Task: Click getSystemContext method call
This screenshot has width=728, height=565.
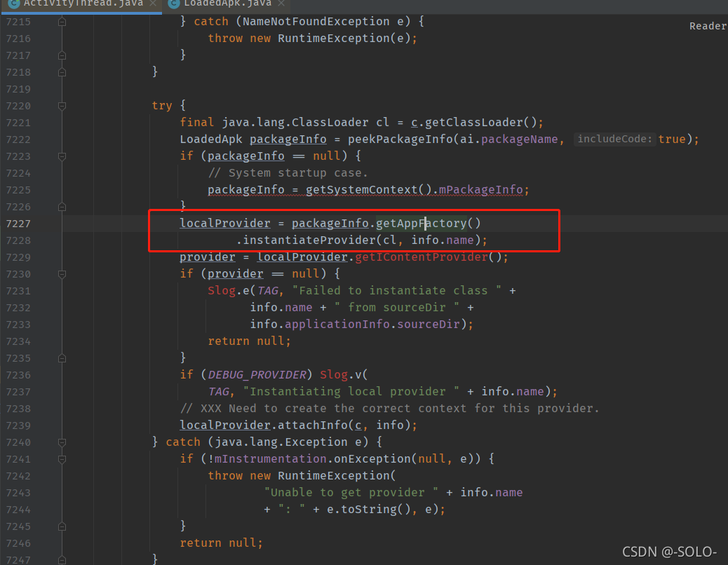Action: [362, 190]
